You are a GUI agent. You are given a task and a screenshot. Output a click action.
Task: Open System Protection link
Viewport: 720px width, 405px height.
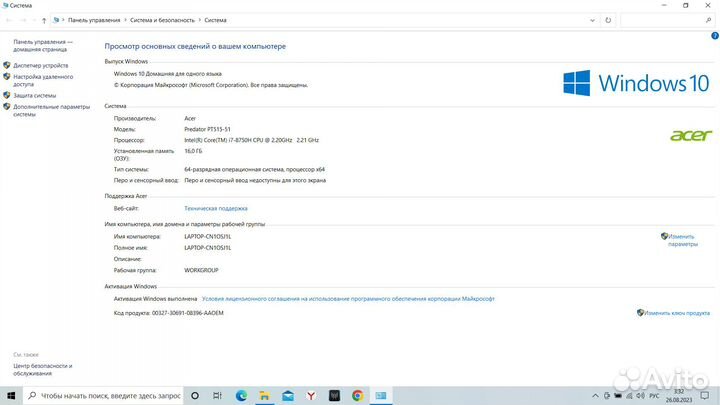tap(34, 96)
